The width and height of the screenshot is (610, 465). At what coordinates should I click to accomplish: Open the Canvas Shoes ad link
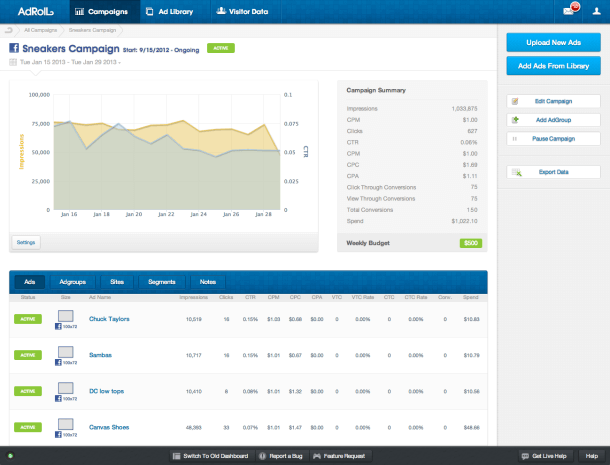pos(109,427)
